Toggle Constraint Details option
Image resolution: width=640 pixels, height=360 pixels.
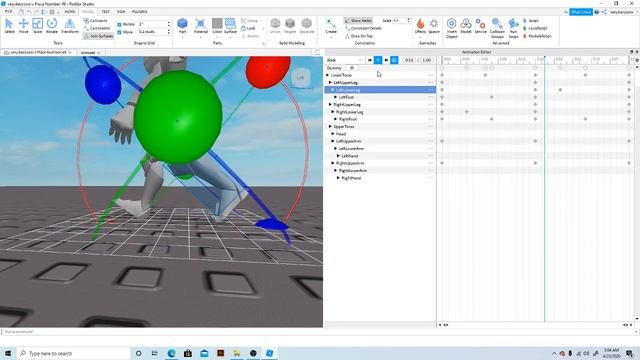pyautogui.click(x=363, y=28)
